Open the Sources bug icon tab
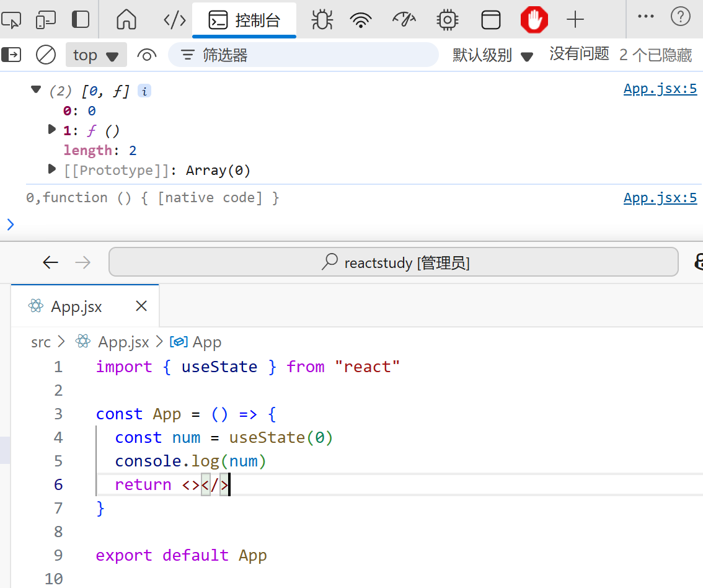This screenshot has height=588, width=703. (x=322, y=20)
